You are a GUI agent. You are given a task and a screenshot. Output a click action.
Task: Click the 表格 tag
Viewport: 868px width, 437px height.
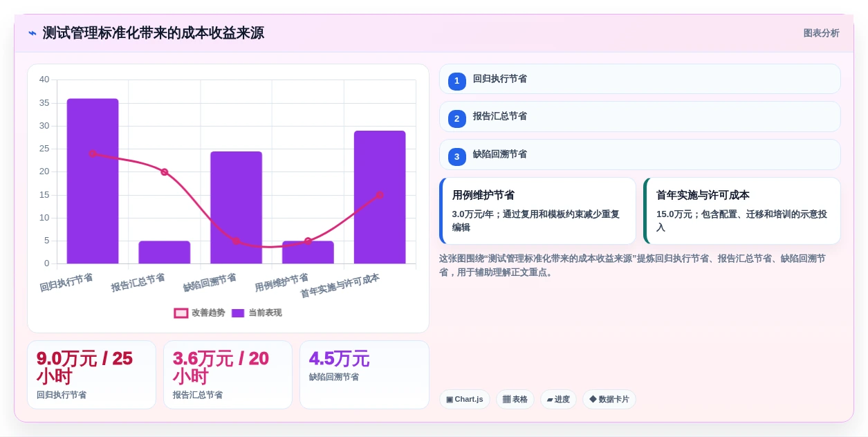coord(515,399)
